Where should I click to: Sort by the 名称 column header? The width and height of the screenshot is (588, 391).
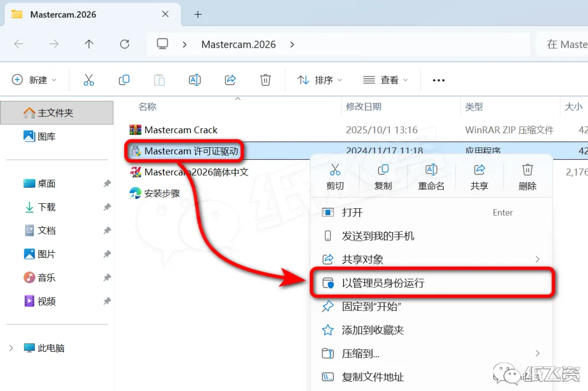(147, 107)
